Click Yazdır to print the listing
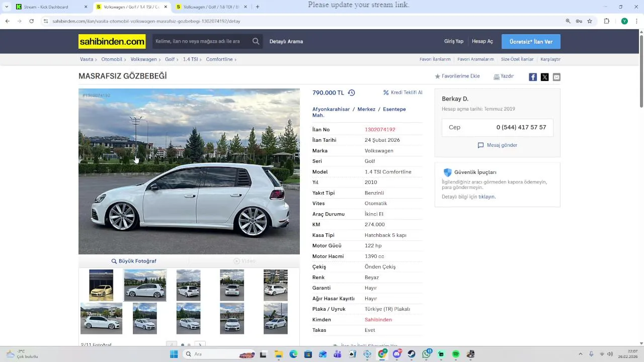 coord(504,76)
